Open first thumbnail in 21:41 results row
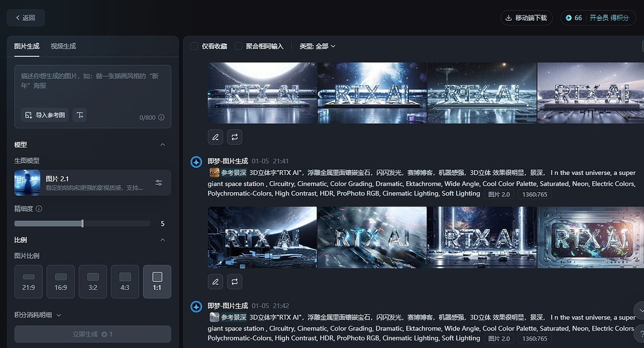 (x=262, y=237)
